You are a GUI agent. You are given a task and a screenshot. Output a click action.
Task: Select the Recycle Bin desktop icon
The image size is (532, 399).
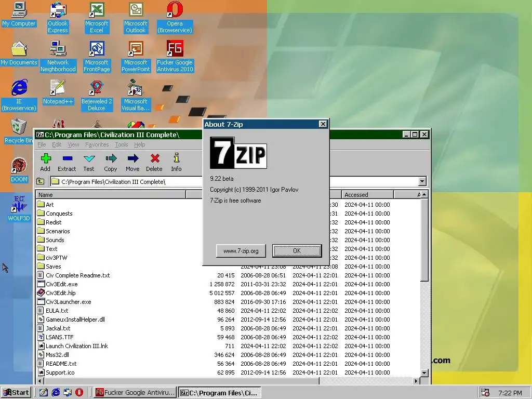tap(18, 131)
